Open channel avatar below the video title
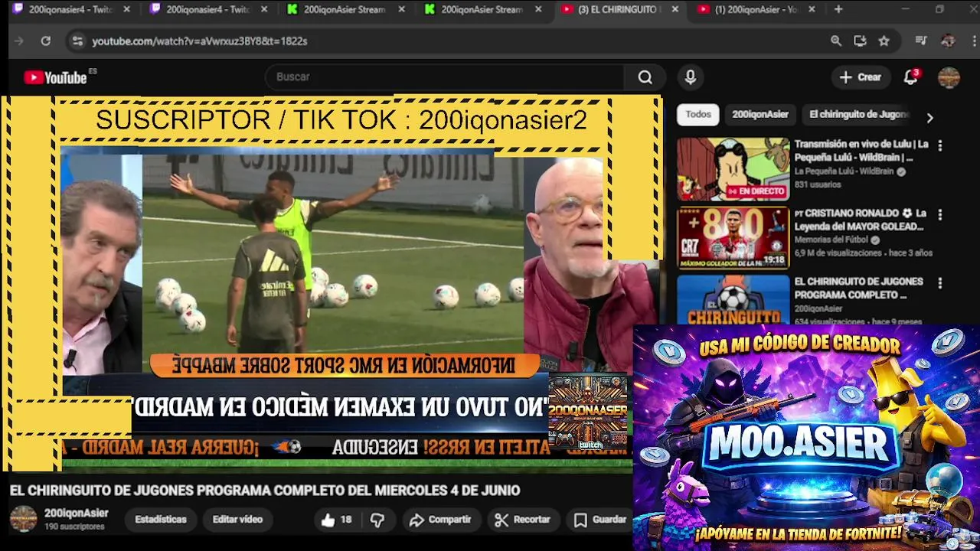The width and height of the screenshot is (980, 551). (x=23, y=519)
